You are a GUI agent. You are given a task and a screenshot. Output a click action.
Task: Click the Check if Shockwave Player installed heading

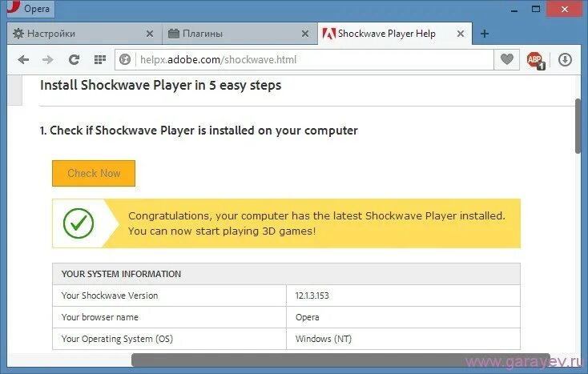click(x=199, y=131)
